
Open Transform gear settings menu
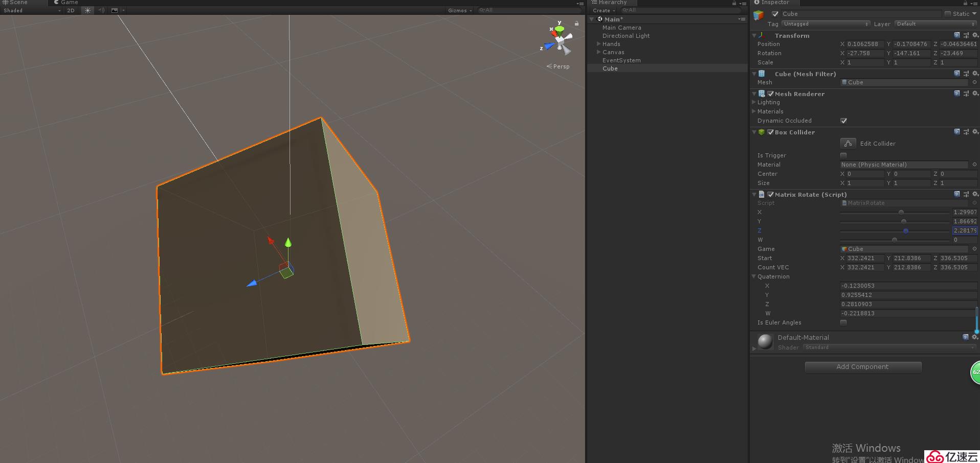pyautogui.click(x=975, y=35)
